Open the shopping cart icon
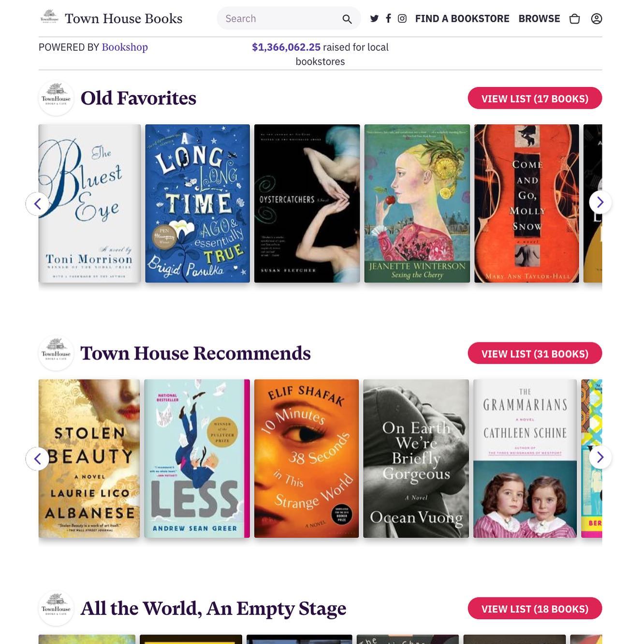The height and width of the screenshot is (644, 644). coord(574,19)
